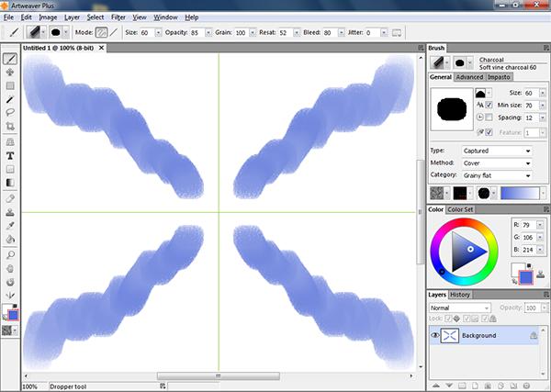Select the Text tool in toolbox

[x=9, y=156]
